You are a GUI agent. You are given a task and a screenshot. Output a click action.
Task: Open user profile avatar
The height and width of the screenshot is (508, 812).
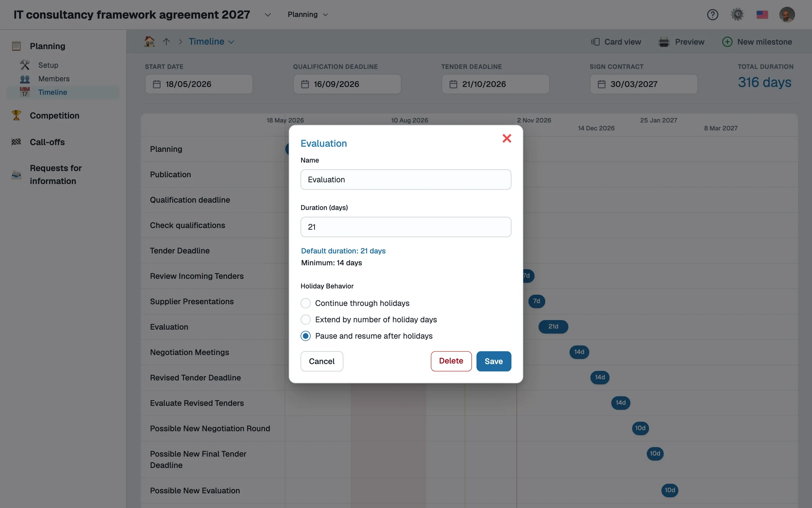pyautogui.click(x=787, y=14)
